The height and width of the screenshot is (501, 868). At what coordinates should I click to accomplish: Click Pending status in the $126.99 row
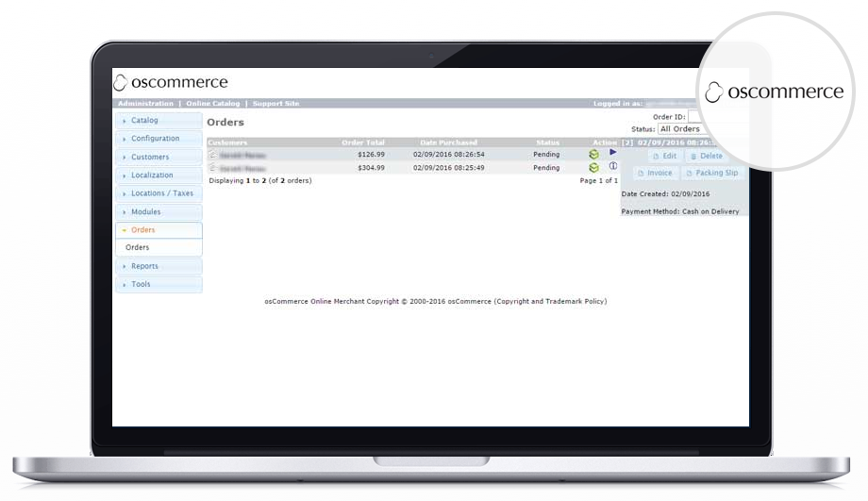pyautogui.click(x=546, y=155)
